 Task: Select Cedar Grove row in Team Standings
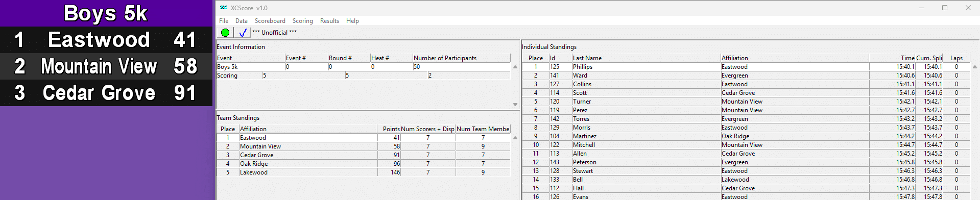point(364,155)
